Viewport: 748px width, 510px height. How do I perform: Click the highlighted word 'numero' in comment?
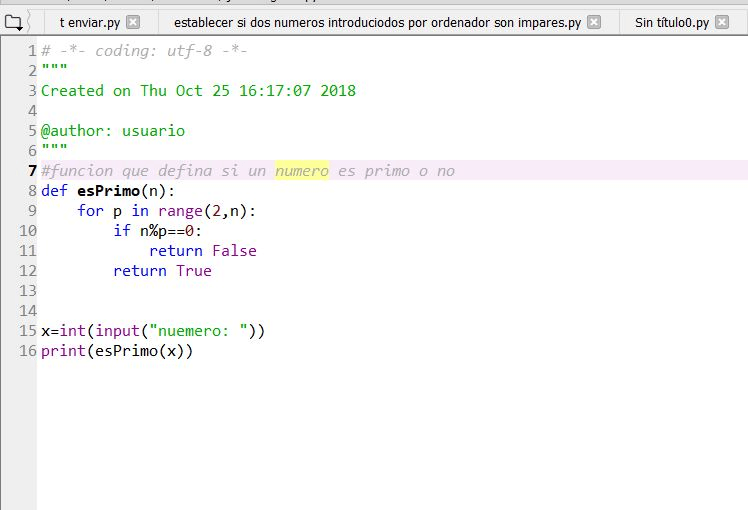302,171
